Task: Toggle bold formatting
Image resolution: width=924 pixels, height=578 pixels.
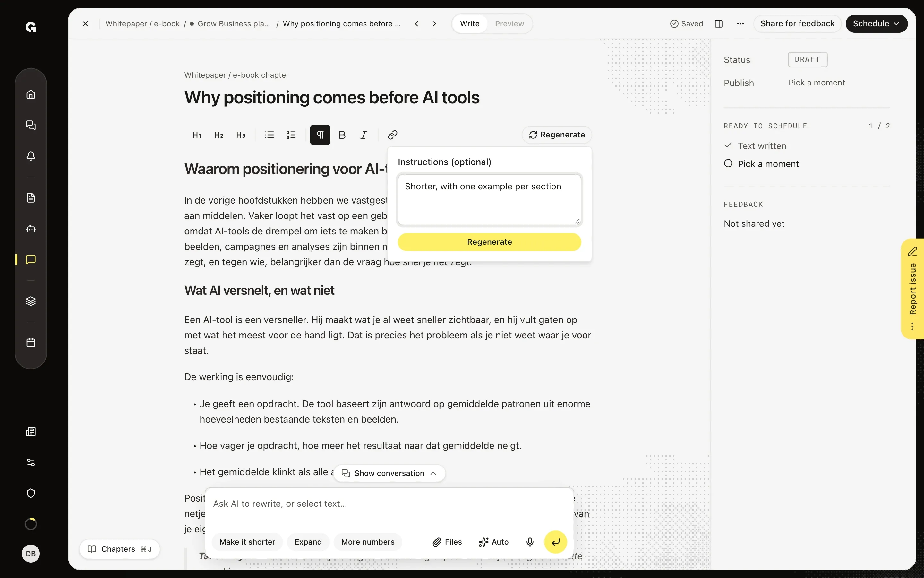Action: 342,135
